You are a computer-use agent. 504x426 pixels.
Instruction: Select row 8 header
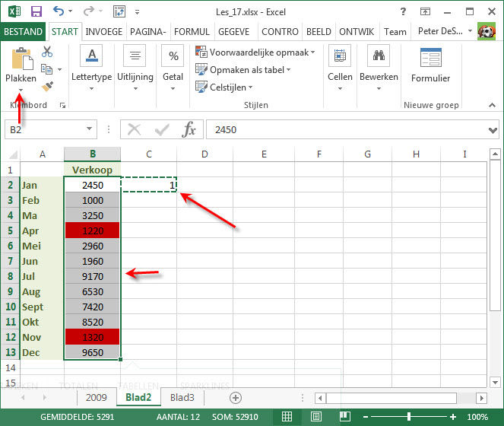11,276
